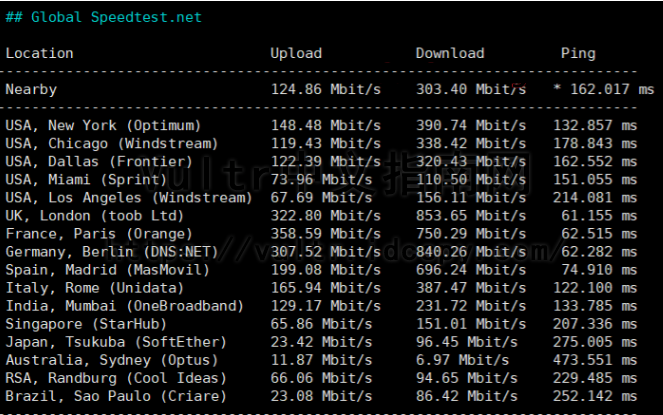Click Paris ping 62.515 ms
This screenshot has height=415, width=663.
click(x=599, y=234)
